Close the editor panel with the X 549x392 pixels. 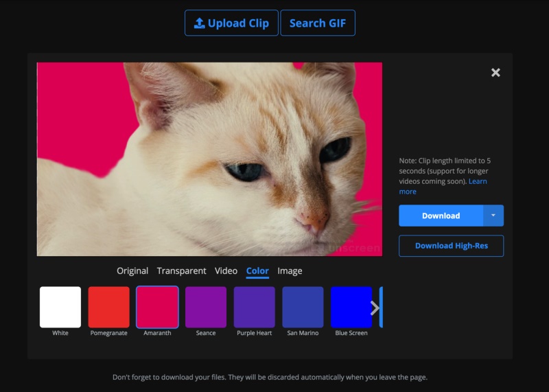pos(495,73)
